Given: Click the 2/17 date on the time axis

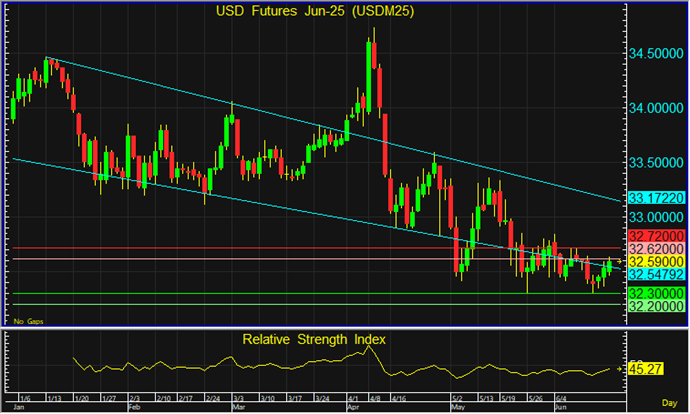Looking at the screenshot, I should 185,399.
